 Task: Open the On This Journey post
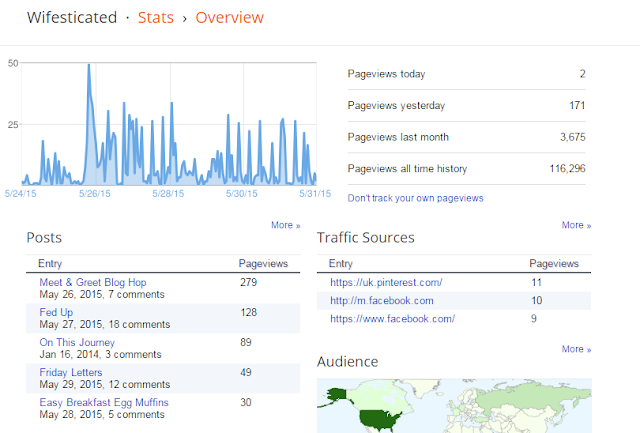tap(77, 342)
